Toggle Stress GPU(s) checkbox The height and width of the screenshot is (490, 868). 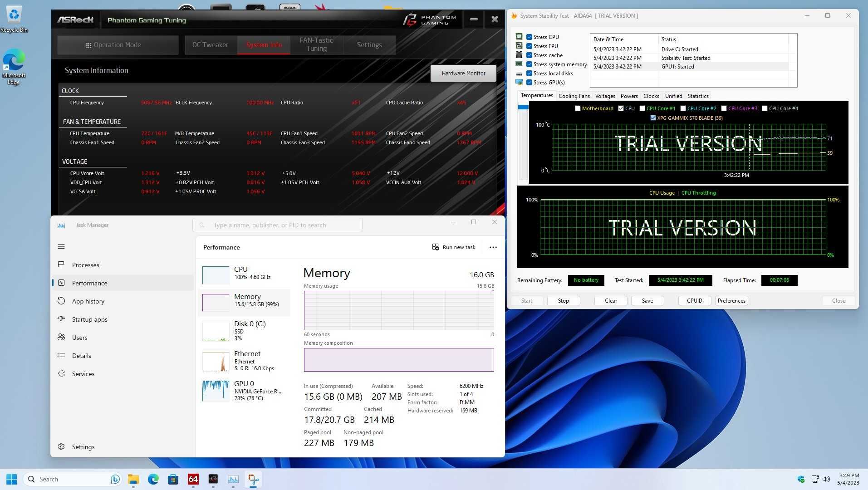coord(530,83)
